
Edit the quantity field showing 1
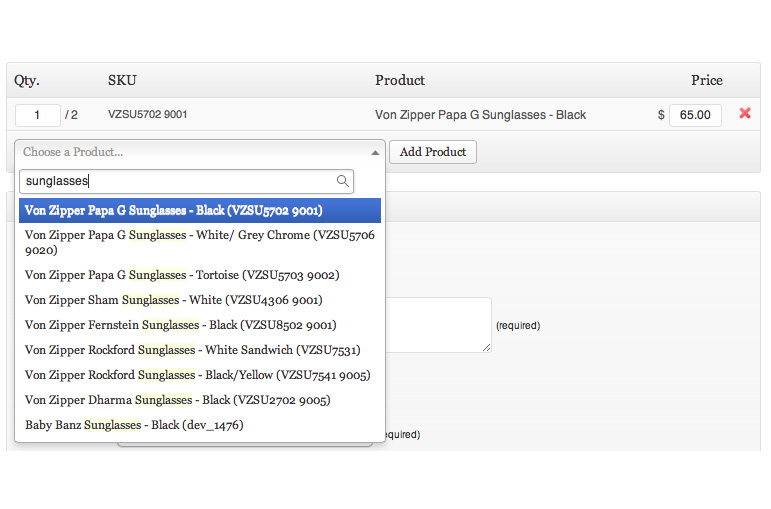point(38,115)
